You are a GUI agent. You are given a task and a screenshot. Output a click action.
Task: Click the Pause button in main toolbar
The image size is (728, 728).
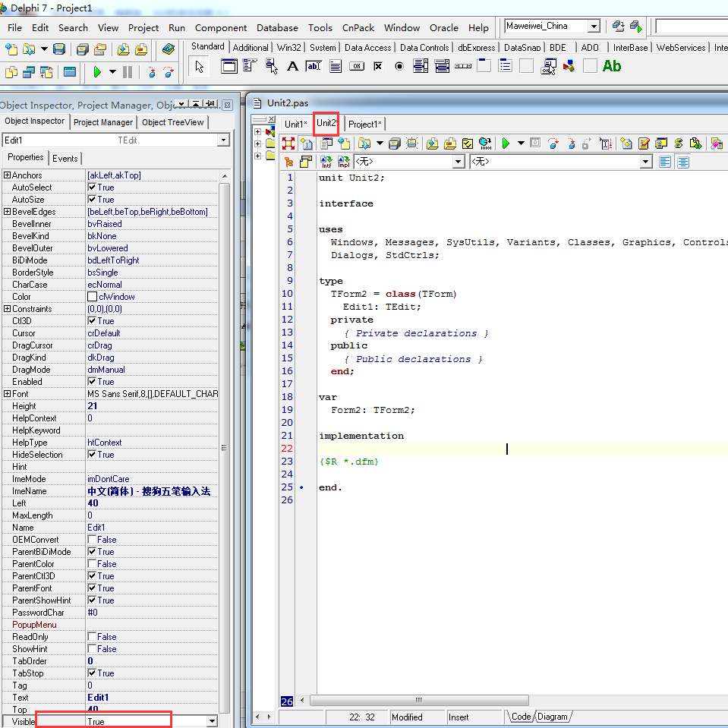click(x=127, y=72)
